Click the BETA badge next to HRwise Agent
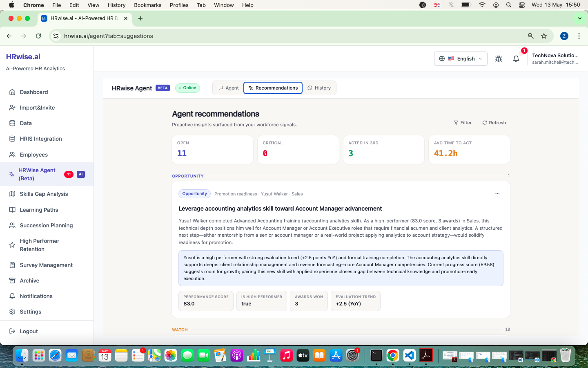This screenshot has height=368, width=588. (x=163, y=88)
